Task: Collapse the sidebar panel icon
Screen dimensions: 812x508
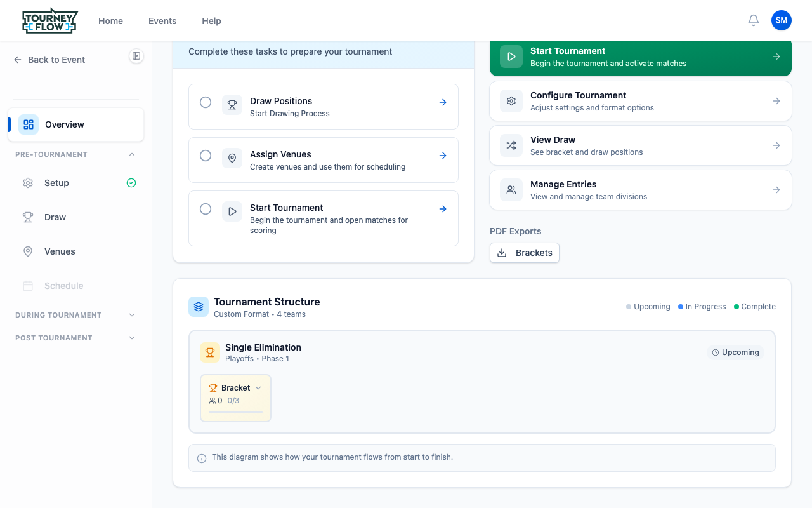Action: point(136,56)
